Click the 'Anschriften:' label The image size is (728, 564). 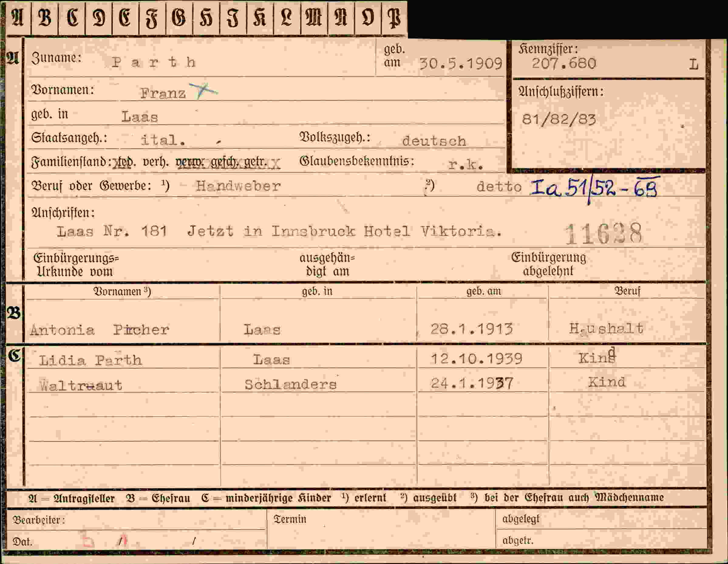point(63,213)
